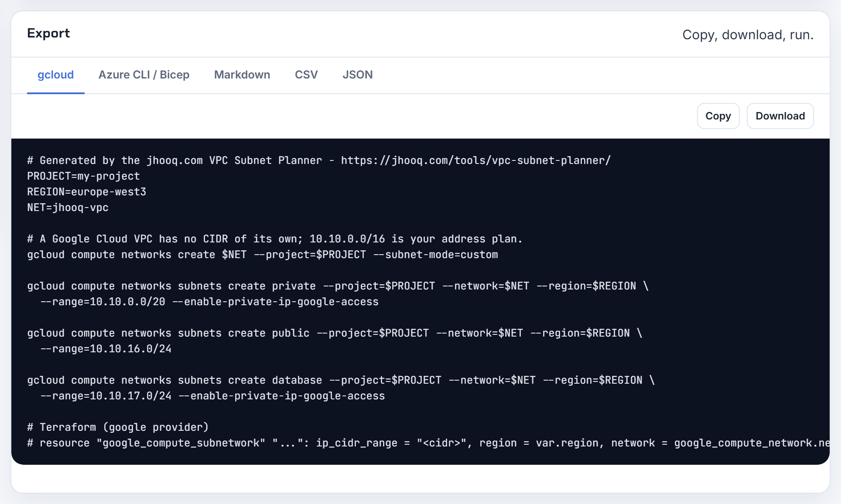Click the 'gcloud compute networks create $NET' line

(262, 255)
